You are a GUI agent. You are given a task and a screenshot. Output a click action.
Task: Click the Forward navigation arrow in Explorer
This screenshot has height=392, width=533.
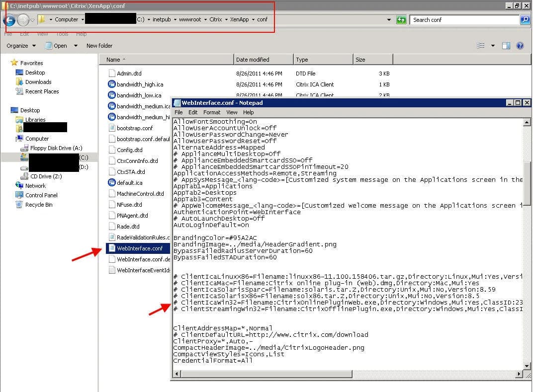(23, 20)
